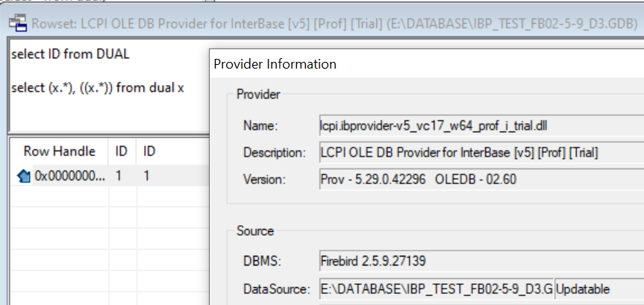This screenshot has width=644, height=305.
Task: Click the Source group box label
Action: pyautogui.click(x=254, y=231)
